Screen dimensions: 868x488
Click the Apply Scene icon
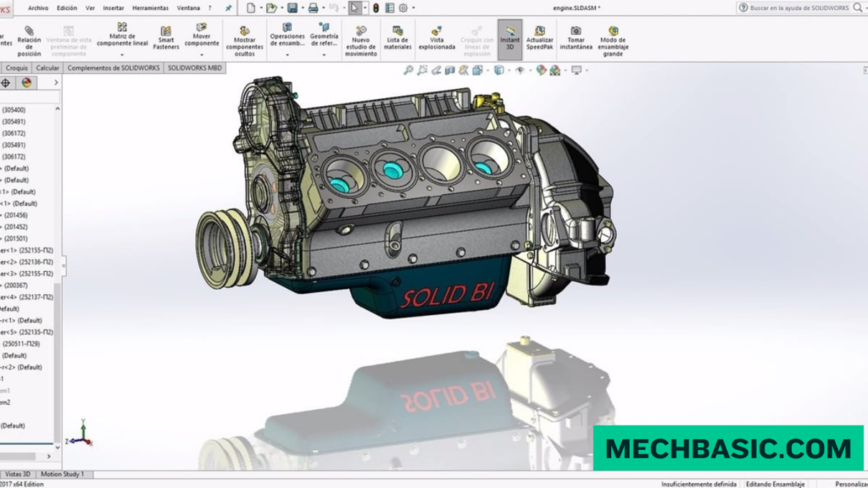coord(554,70)
